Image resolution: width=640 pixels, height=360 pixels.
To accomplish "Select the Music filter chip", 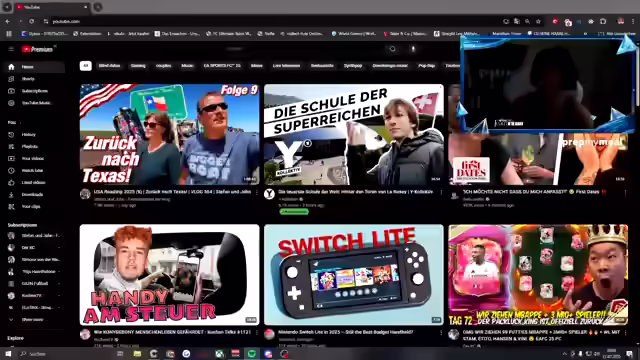I will tap(187, 66).
